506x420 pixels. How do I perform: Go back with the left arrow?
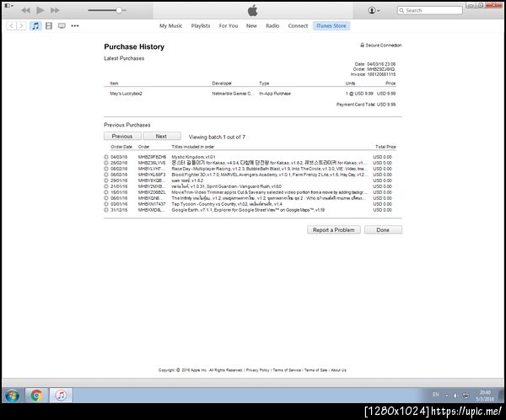11,26
